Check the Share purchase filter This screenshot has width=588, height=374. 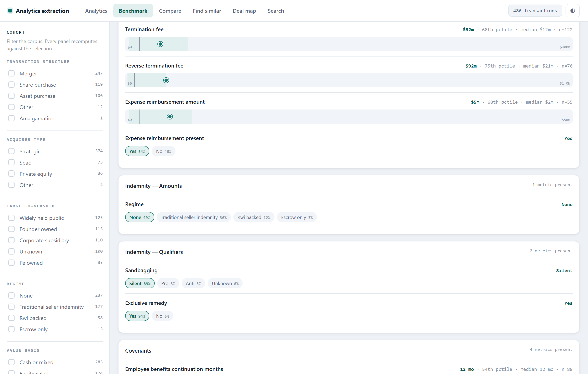pos(11,85)
